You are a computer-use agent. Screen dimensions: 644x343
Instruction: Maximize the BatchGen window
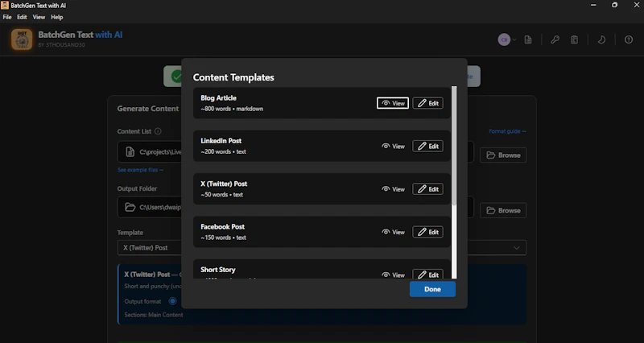614,5
